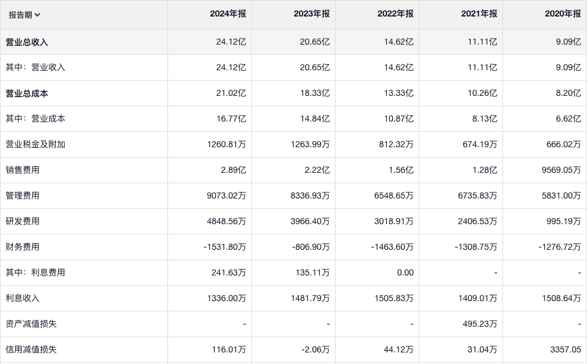Click the 销售费用 row label
This screenshot has width=588, height=364.
(x=23, y=170)
